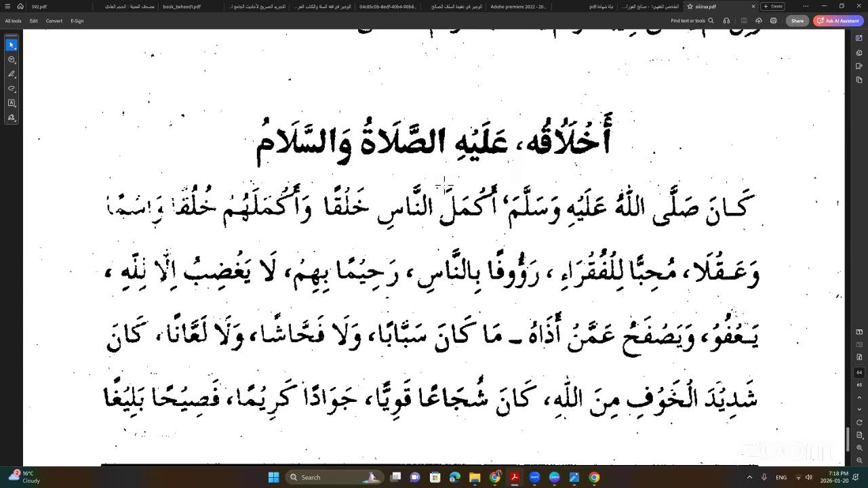Select the highlighter pen tool
868x488 pixels.
point(12,74)
